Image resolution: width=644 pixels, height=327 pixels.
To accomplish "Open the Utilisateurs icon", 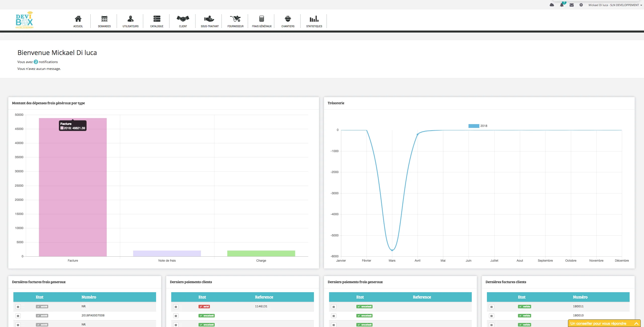I will click(x=131, y=19).
